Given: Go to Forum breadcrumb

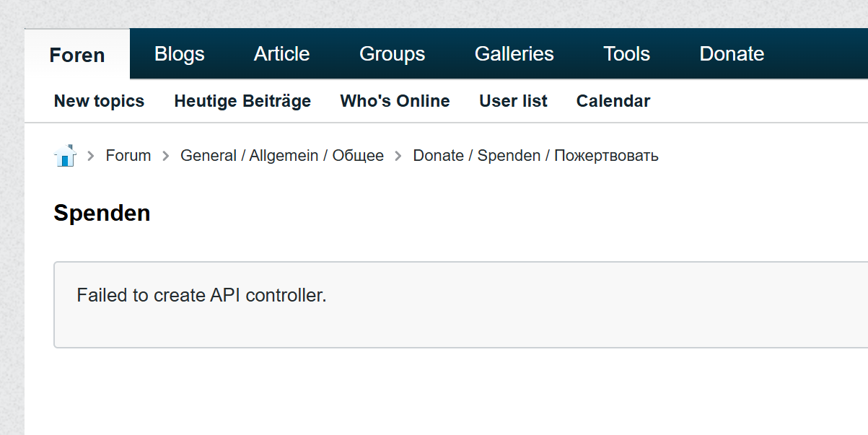Looking at the screenshot, I should pos(128,155).
